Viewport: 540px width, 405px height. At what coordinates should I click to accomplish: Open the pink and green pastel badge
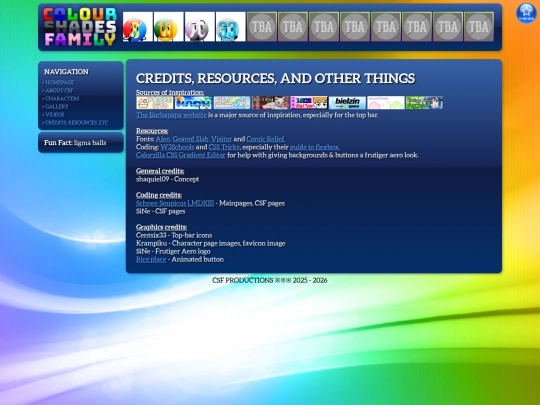tap(386, 103)
